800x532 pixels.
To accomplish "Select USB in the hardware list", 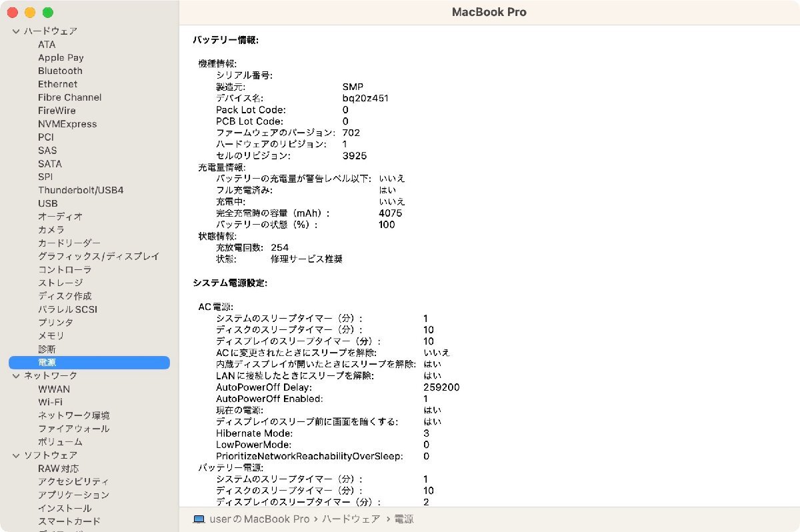I will (x=48, y=203).
